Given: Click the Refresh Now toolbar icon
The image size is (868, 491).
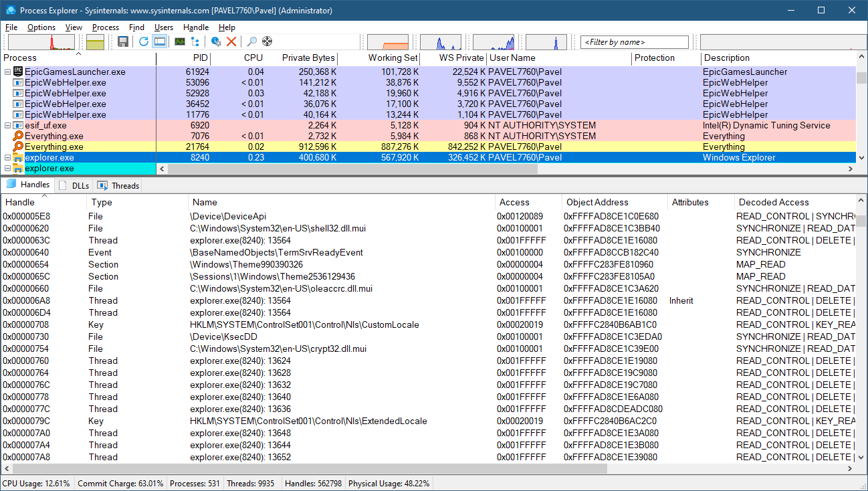Looking at the screenshot, I should pyautogui.click(x=143, y=41).
